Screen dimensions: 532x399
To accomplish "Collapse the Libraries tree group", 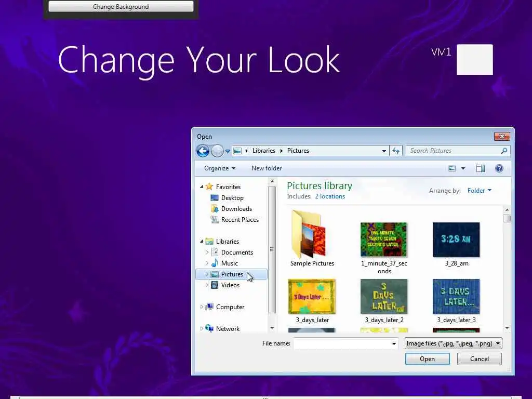I will (x=202, y=241).
